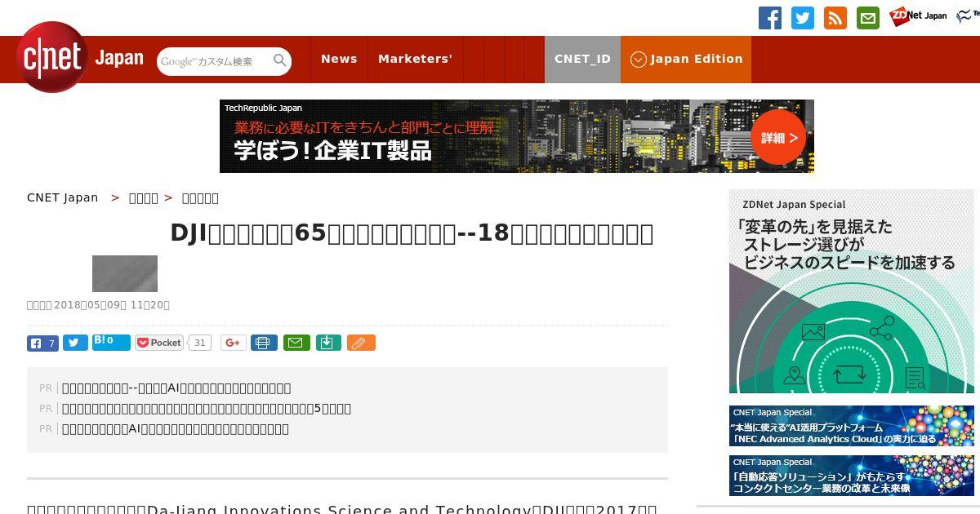Tweet the article via the Twitter share button
Viewport: 980px width, 514px height.
(x=75, y=343)
